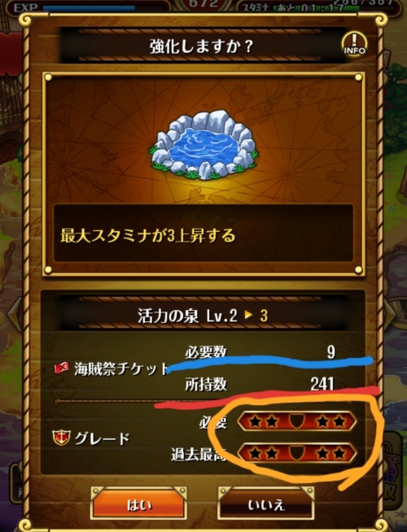Open the INFO help icon
This screenshot has width=407, height=532.
[354, 45]
